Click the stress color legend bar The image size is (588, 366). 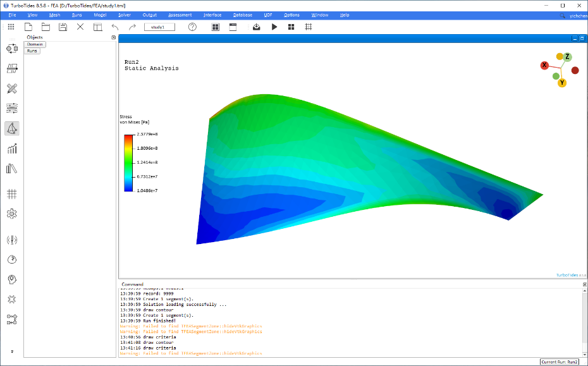(x=128, y=162)
